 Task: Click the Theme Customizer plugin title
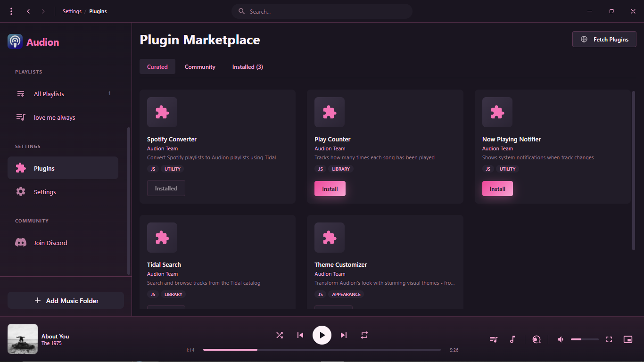(340, 264)
